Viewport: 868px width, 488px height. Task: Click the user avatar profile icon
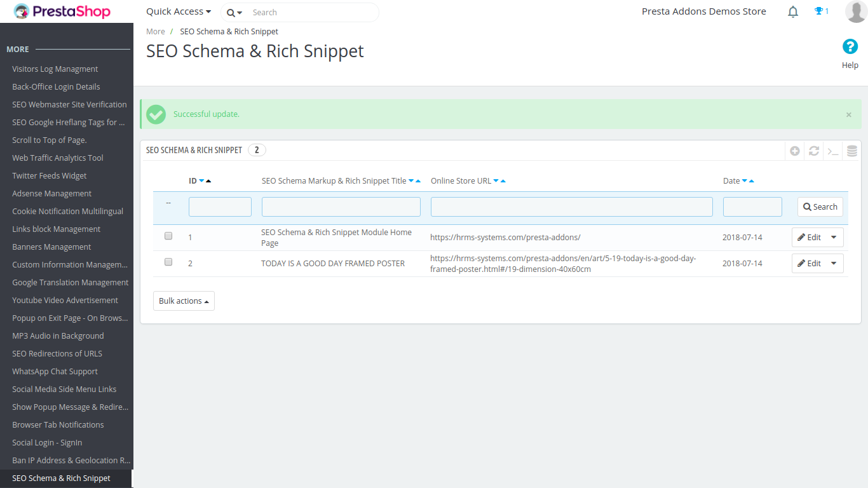click(856, 11)
